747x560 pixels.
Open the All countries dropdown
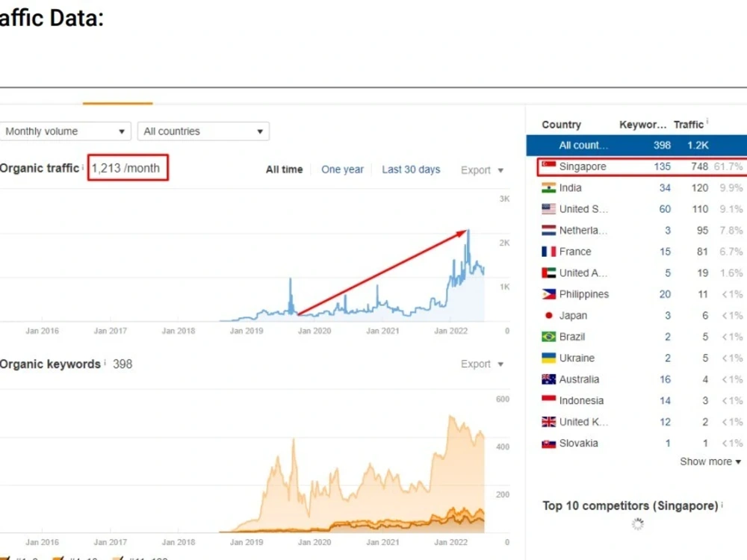click(x=203, y=131)
